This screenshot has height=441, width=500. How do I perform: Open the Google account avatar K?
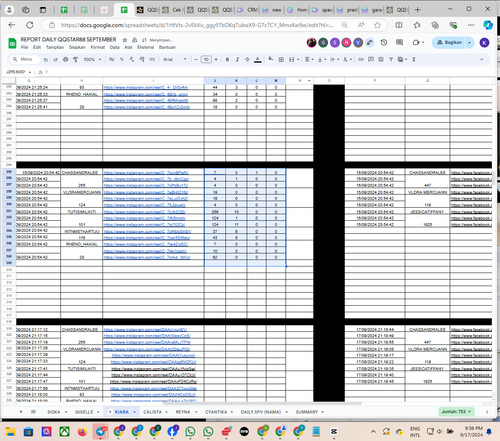pos(484,43)
